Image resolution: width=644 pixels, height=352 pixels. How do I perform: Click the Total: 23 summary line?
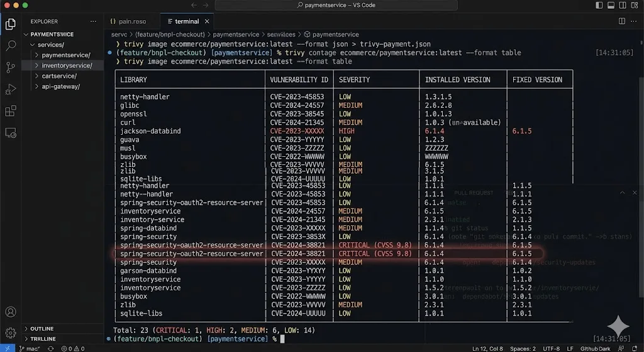[214, 330]
